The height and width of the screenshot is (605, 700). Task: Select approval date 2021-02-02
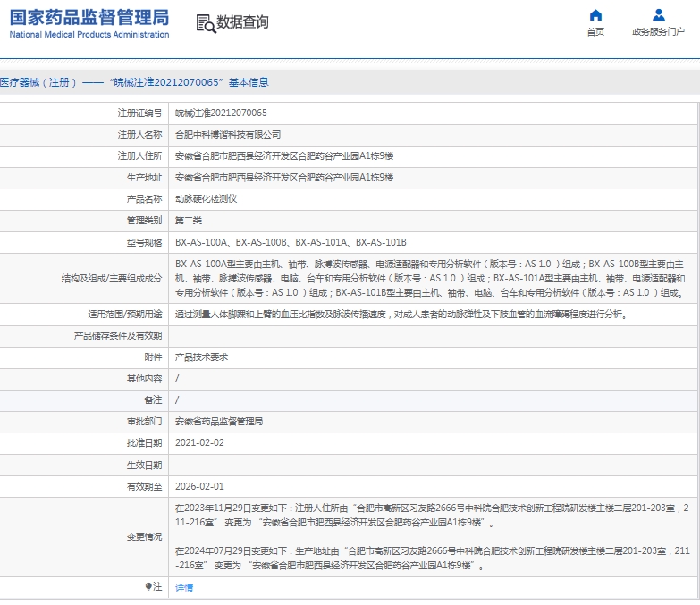199,442
